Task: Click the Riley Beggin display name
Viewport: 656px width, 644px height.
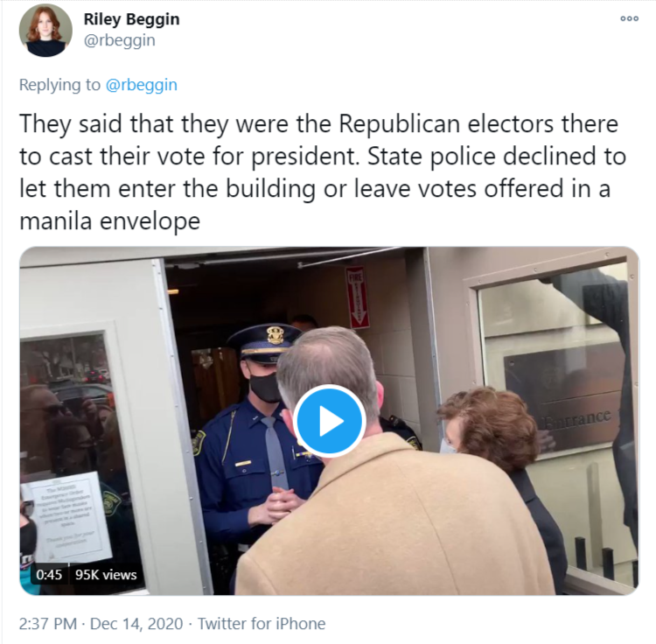Action: (x=131, y=19)
